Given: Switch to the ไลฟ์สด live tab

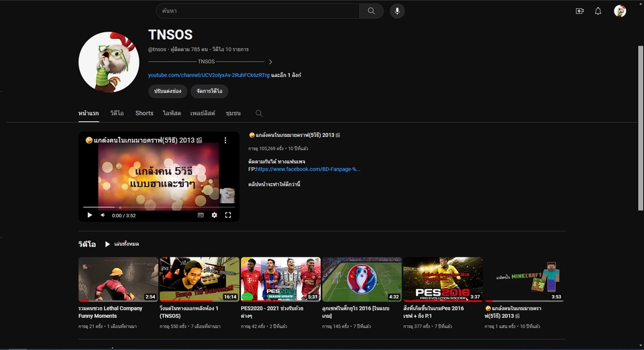Looking at the screenshot, I should 172,113.
